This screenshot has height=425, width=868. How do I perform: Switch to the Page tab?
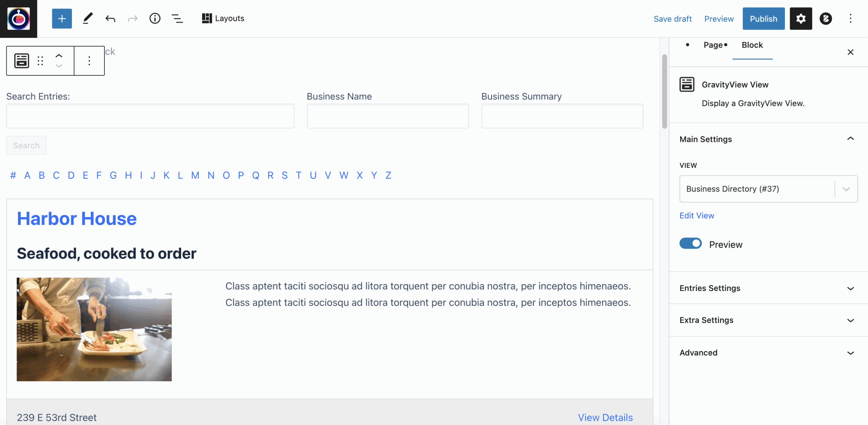(x=713, y=45)
